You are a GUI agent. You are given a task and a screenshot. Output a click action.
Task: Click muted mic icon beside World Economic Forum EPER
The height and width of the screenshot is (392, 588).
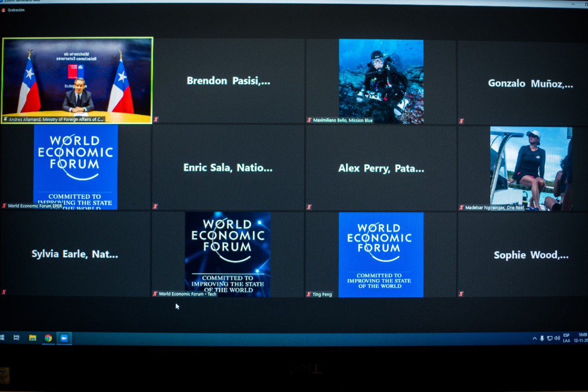pyautogui.click(x=4, y=206)
